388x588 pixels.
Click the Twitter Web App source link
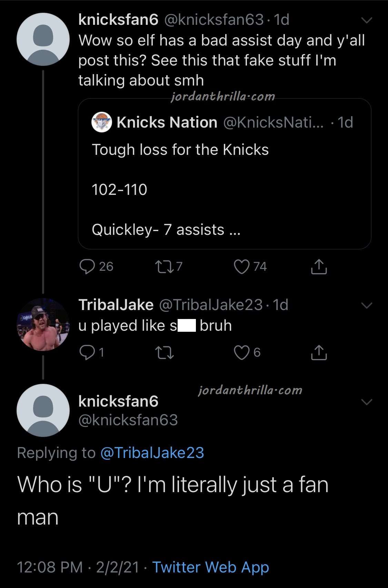click(210, 567)
